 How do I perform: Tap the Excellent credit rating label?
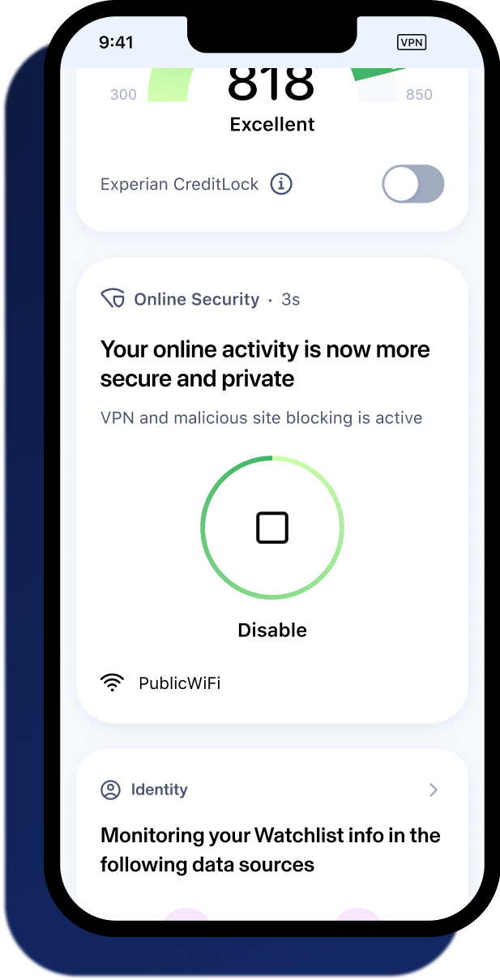[272, 124]
